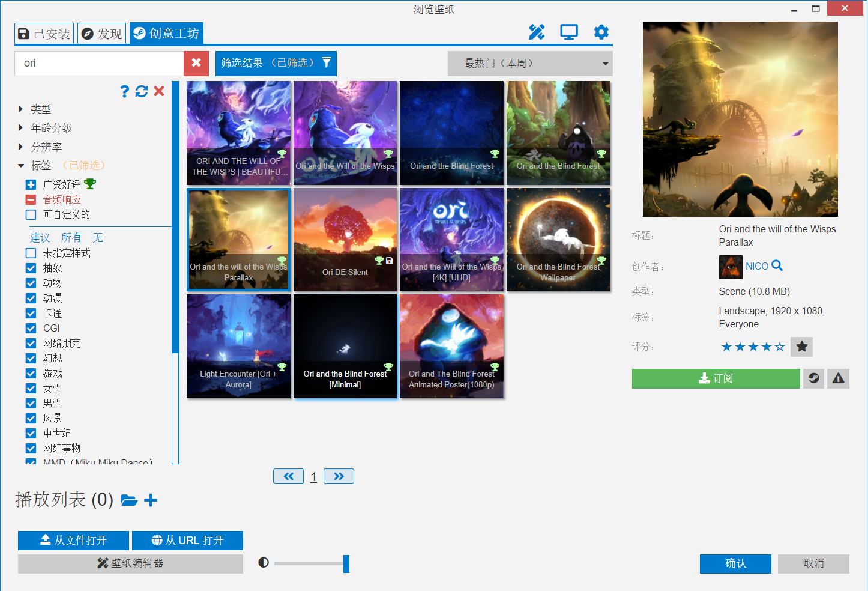Add to favorites with star button

coord(801,347)
